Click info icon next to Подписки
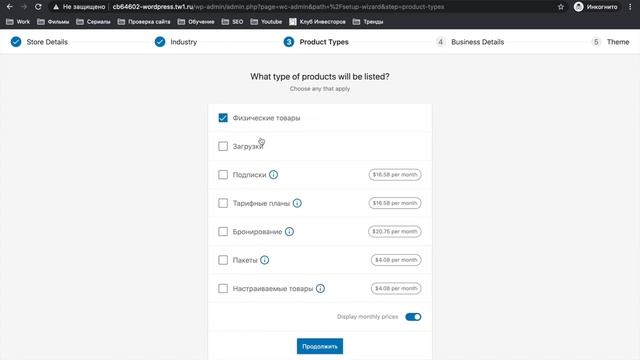The width and height of the screenshot is (640, 360). point(273,175)
